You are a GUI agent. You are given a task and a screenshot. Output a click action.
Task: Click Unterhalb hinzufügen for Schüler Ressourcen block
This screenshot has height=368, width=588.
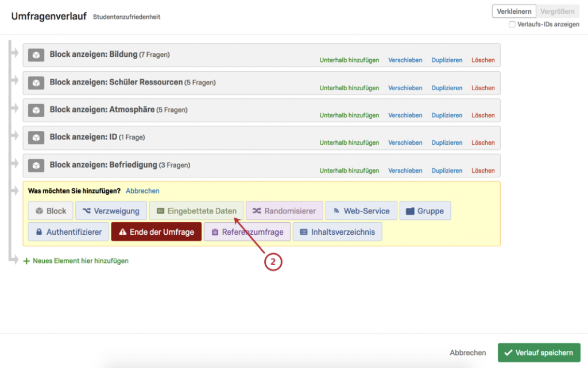(x=349, y=88)
